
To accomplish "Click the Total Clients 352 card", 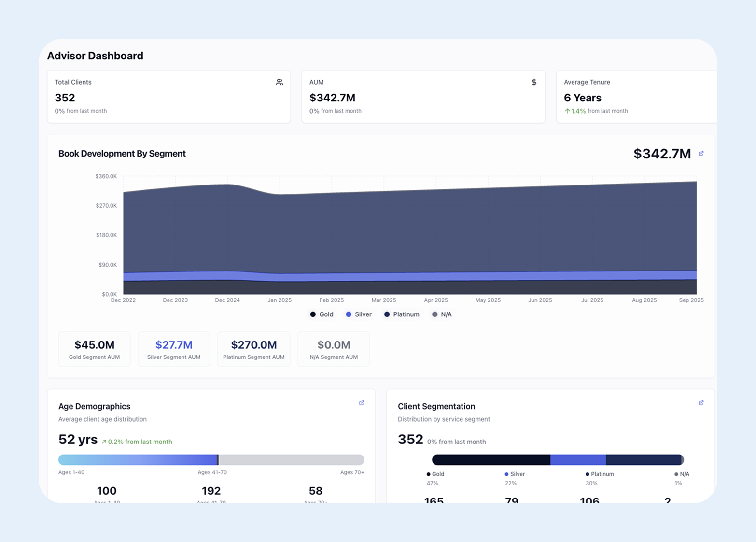I will pos(168,97).
